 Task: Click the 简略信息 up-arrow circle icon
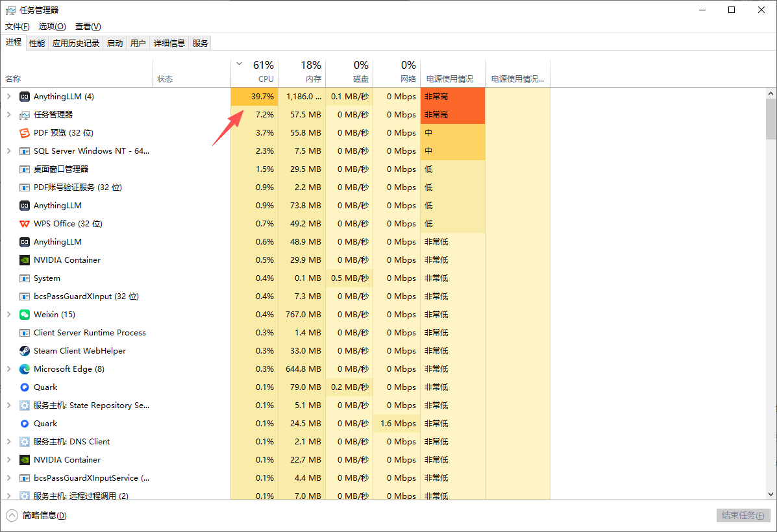click(x=12, y=515)
